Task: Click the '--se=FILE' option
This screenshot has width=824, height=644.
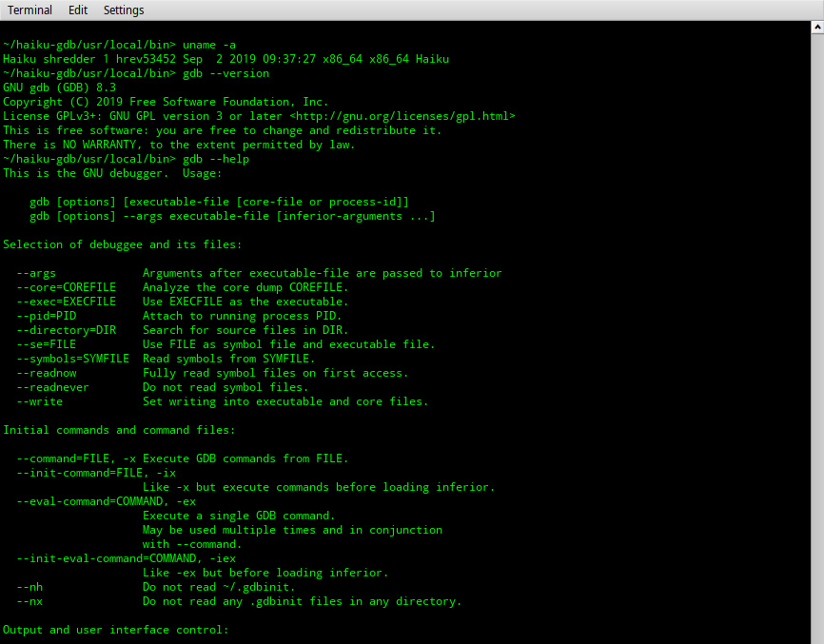Action: pyautogui.click(x=47, y=344)
